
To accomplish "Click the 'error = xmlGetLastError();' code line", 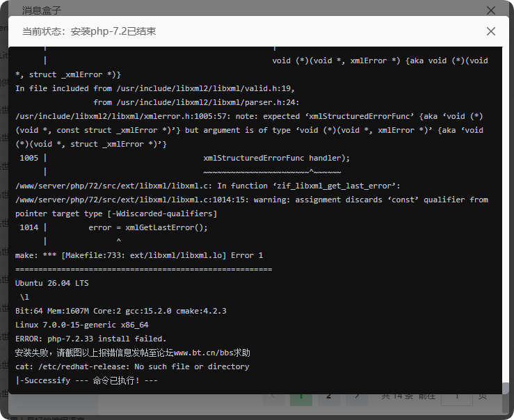I will pos(148,227).
